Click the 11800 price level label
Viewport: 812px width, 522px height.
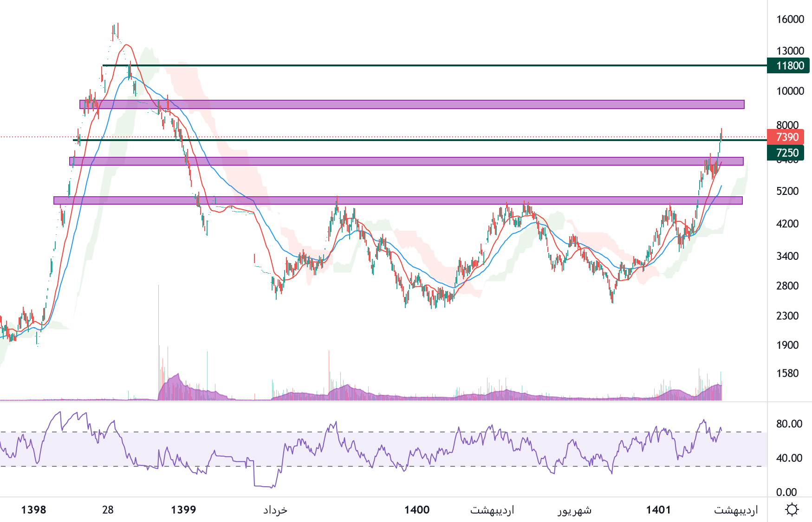790,65
